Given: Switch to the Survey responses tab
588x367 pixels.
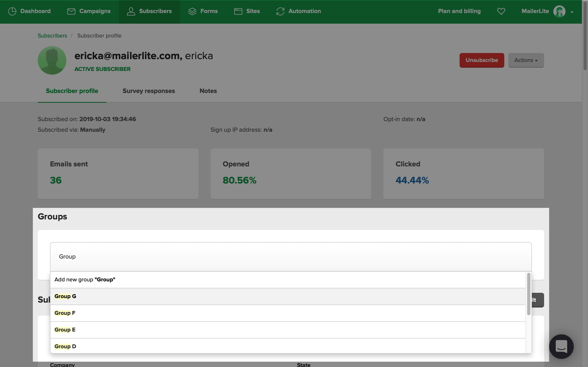Looking at the screenshot, I should [x=148, y=91].
